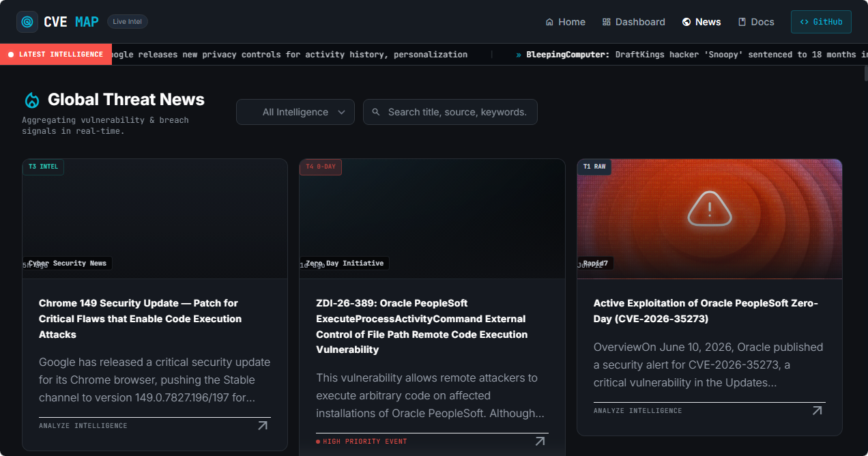Click the Aggregating vulnerability & breach signals subtitle
Screen dimensions: 868x456
(105, 126)
